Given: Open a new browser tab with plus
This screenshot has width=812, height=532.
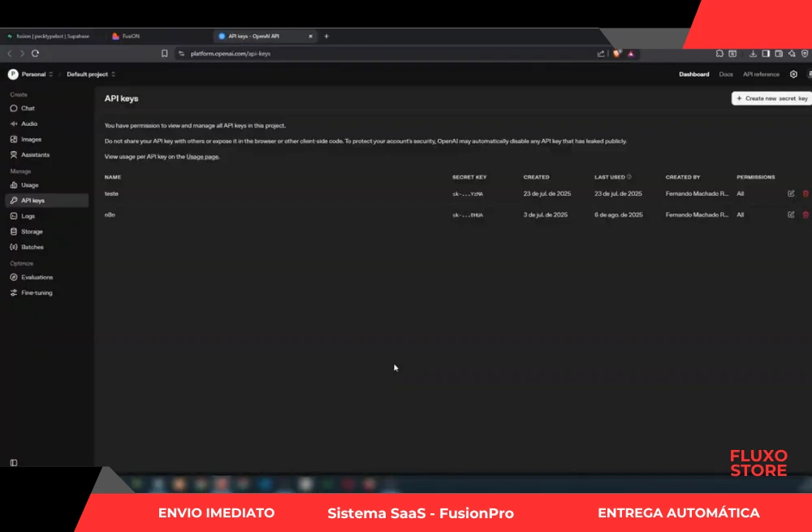Looking at the screenshot, I should (326, 37).
